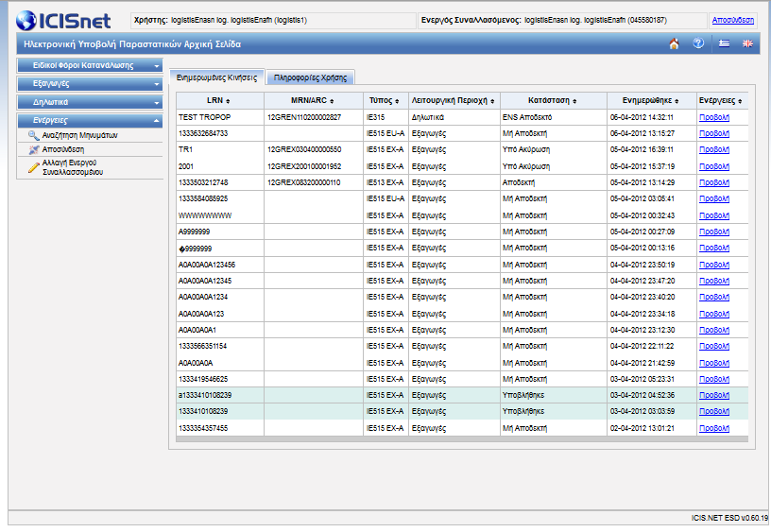Open Προβολή for LRN 2001 row

714,166
